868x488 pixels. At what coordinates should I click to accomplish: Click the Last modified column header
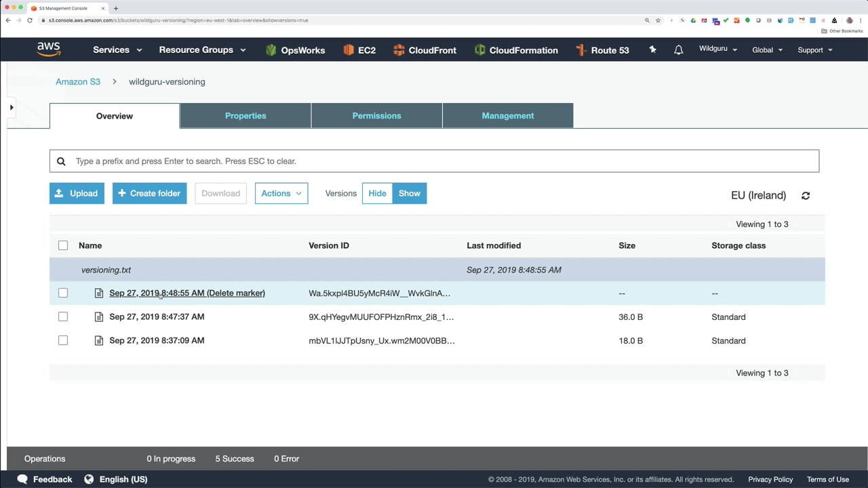[x=494, y=245]
